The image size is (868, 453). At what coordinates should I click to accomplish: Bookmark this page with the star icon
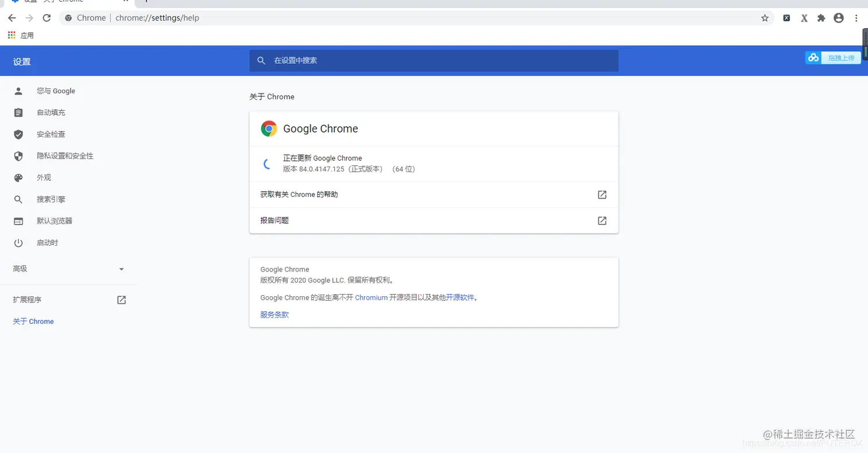(x=765, y=18)
